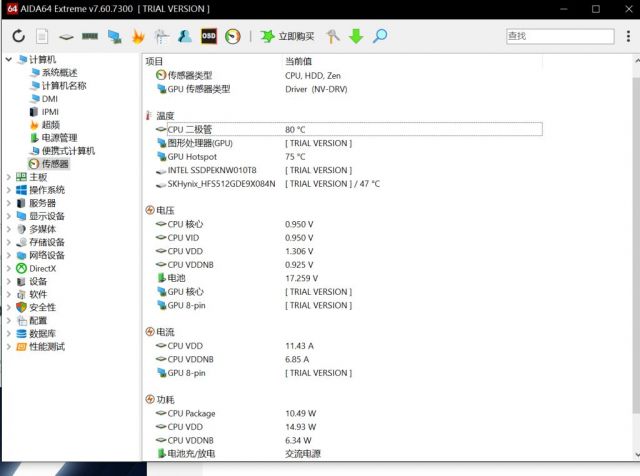Screen dimensions: 640x476
Task: Expand the 服务器 tree node
Action: (9, 203)
